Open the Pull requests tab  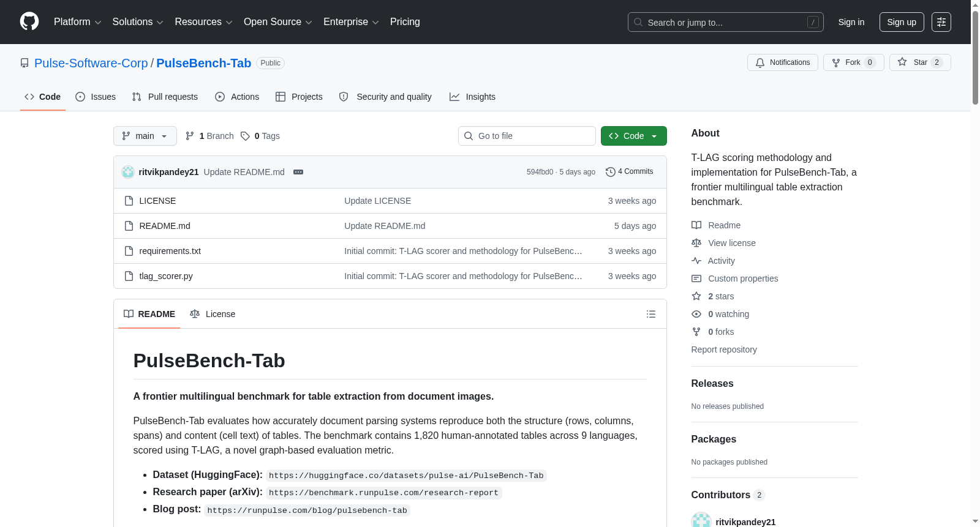point(165,97)
